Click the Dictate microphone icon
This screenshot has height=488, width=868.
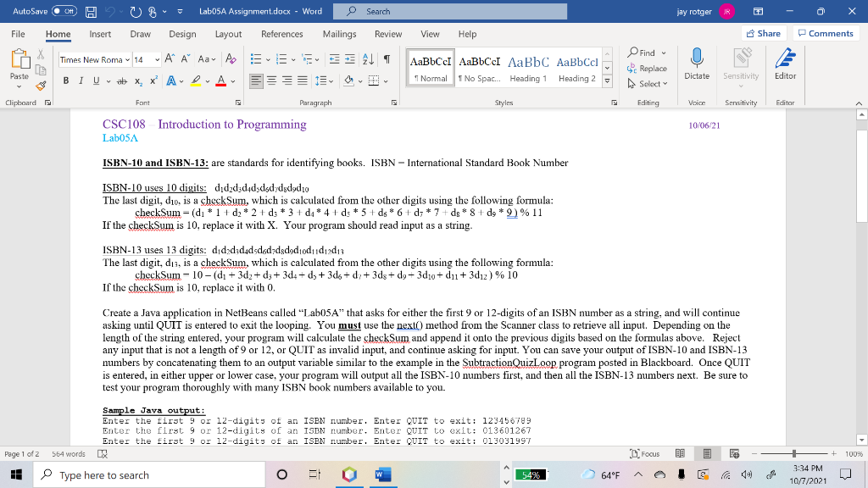(697, 58)
